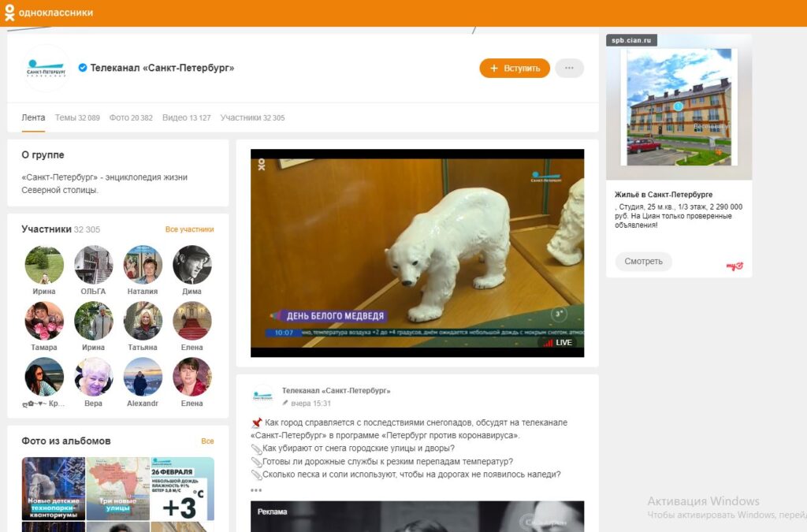Open the Реклама video below the post
807x532 pixels.
click(x=418, y=516)
